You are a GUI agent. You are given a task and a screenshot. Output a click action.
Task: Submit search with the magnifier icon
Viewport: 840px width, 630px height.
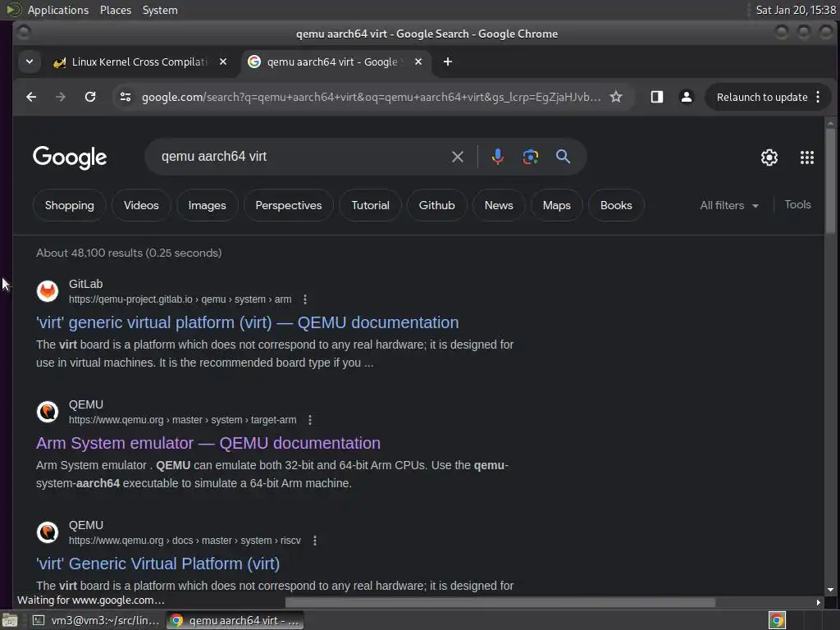pyautogui.click(x=563, y=157)
